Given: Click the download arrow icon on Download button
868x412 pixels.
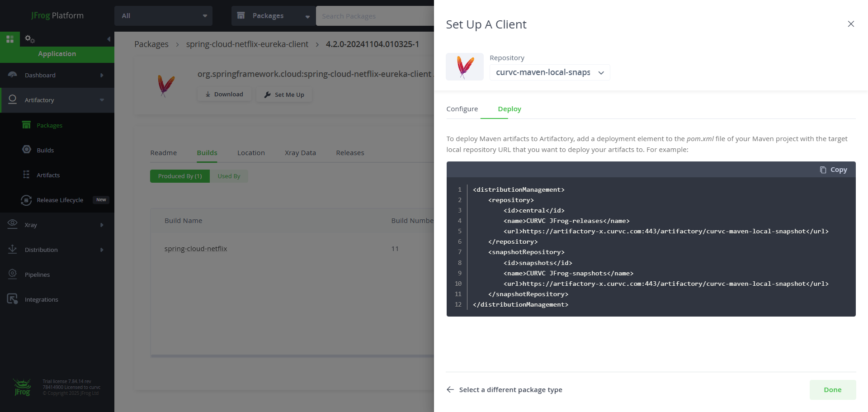Looking at the screenshot, I should [x=208, y=94].
